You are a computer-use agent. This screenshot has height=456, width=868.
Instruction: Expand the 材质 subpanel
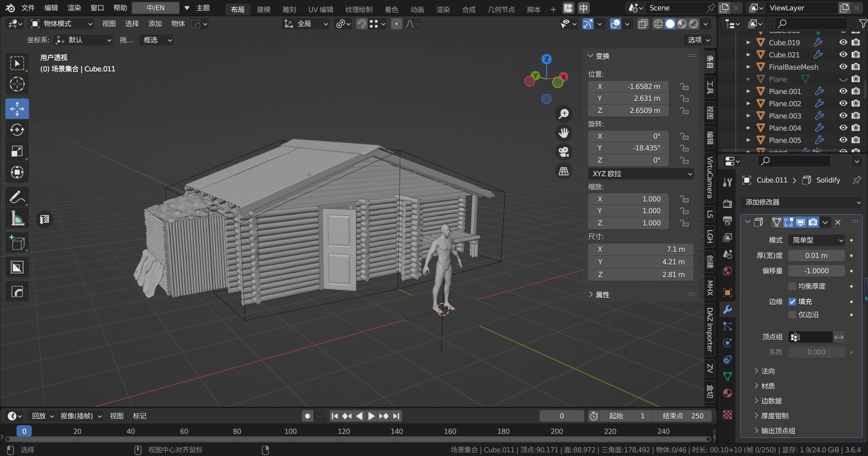[764, 386]
